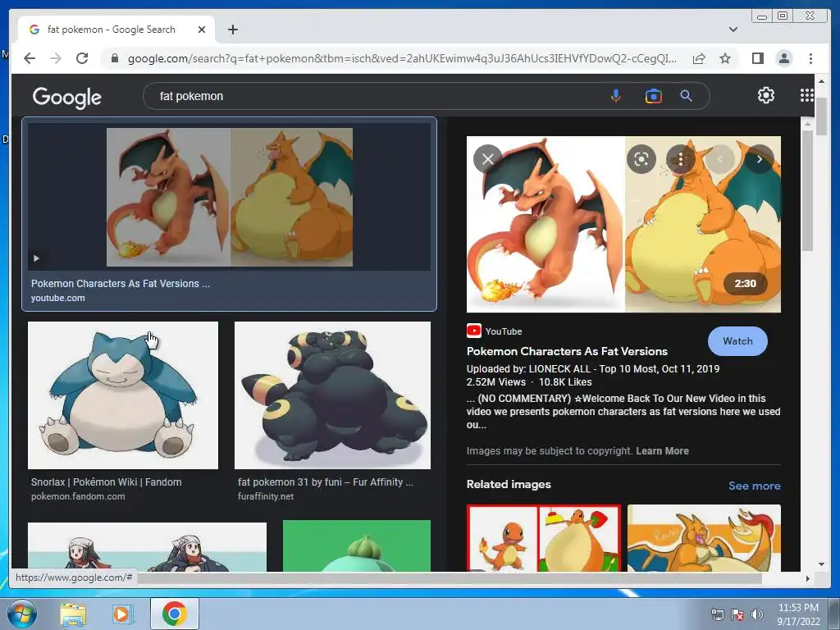Open Pokemon Characters As Fat Versions title
Screen dimensions: 840x630
[x=567, y=351]
